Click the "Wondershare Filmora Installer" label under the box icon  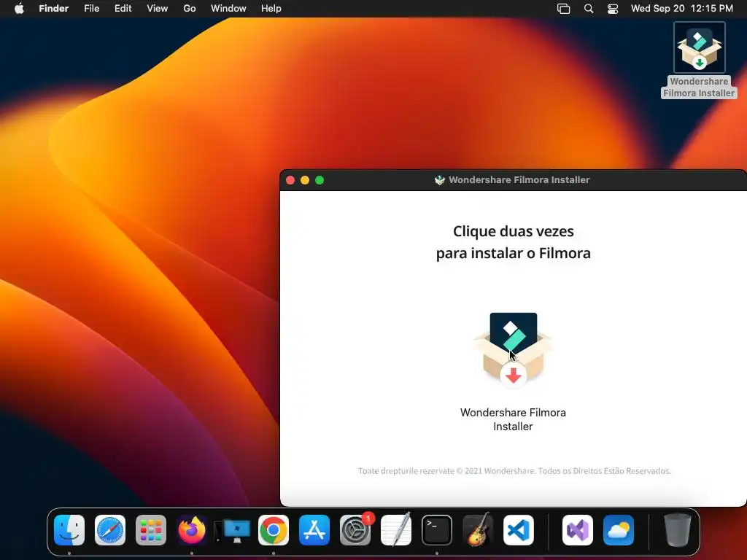513,419
